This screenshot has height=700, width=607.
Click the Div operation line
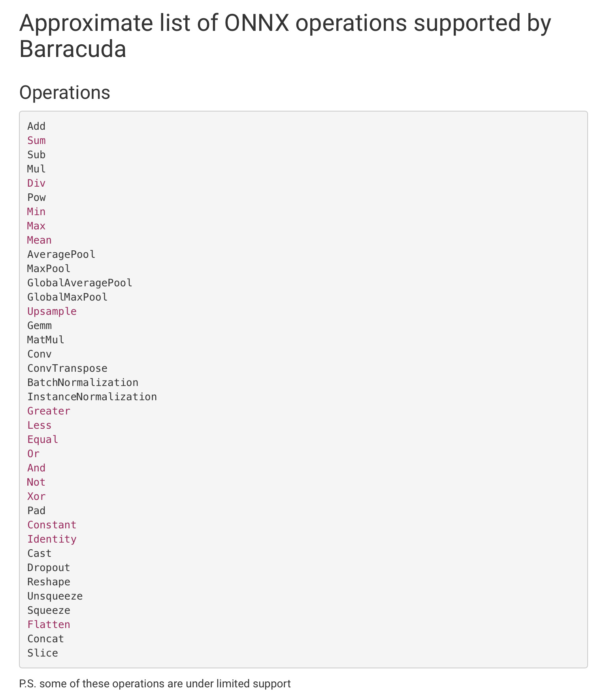coord(36,183)
